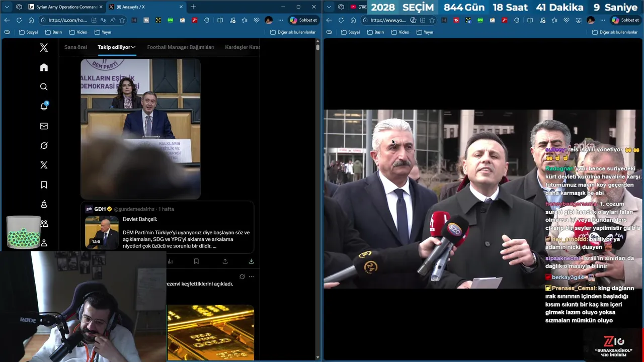This screenshot has width=644, height=362.
Task: Open Basın bookmarks folder in X window
Action: tap(53, 32)
